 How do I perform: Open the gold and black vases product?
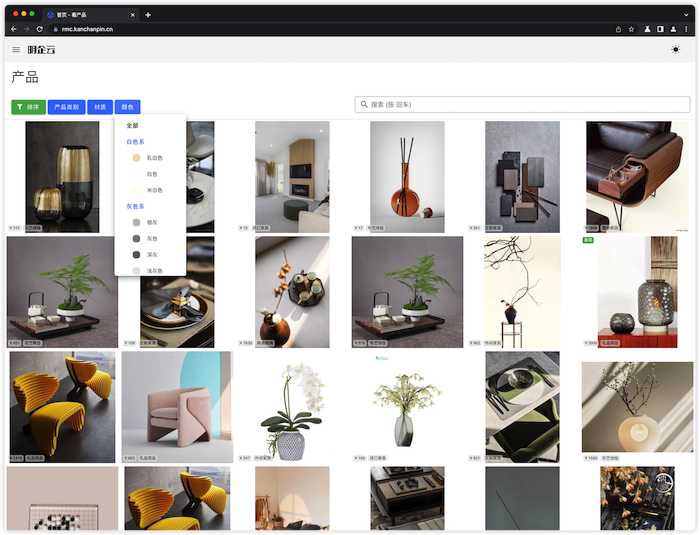click(x=62, y=177)
